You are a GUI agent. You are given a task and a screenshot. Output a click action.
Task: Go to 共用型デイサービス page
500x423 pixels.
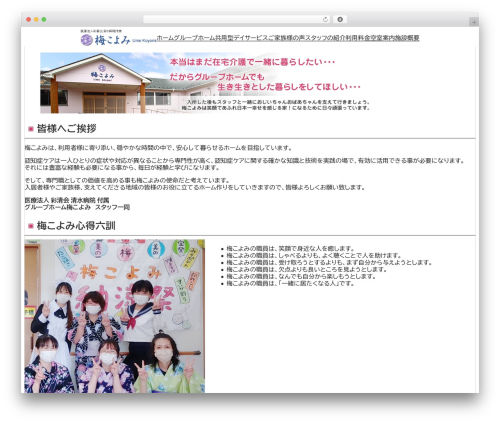tap(241, 38)
